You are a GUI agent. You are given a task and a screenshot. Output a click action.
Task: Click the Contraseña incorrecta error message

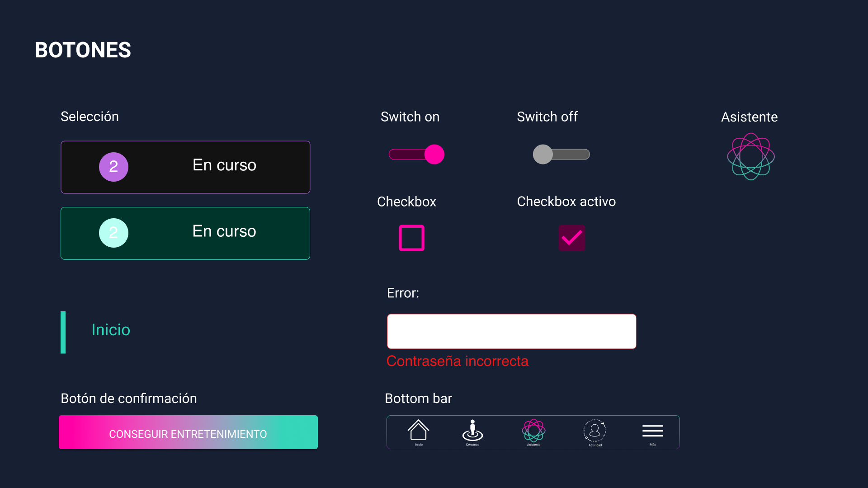pos(457,361)
